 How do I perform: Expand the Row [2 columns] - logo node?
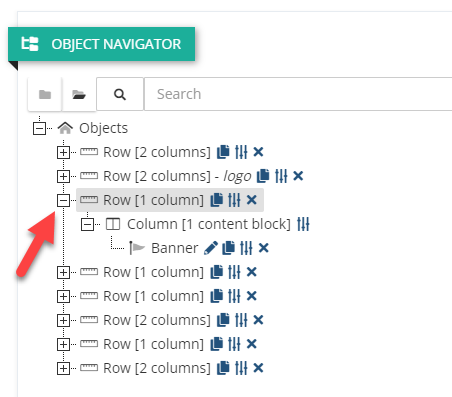click(63, 176)
